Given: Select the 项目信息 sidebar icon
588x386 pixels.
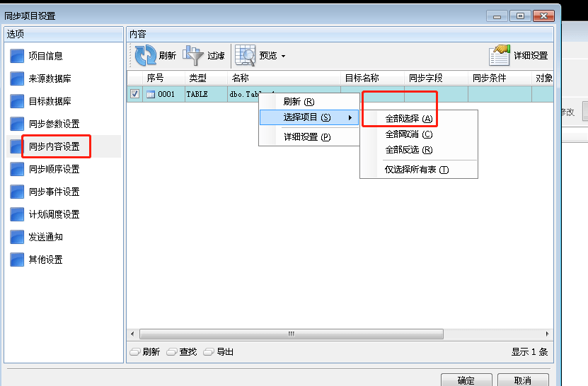Looking at the screenshot, I should [17, 56].
